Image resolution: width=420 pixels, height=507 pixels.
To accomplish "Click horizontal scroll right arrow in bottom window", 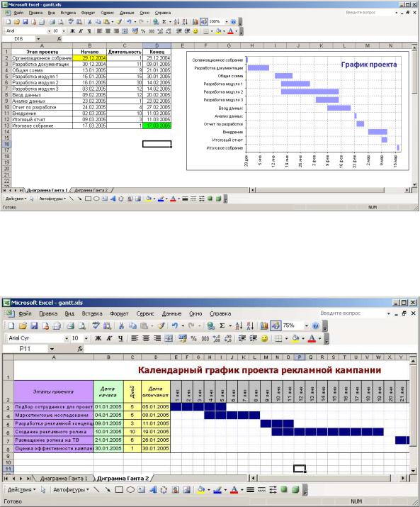I will pos(404,478).
